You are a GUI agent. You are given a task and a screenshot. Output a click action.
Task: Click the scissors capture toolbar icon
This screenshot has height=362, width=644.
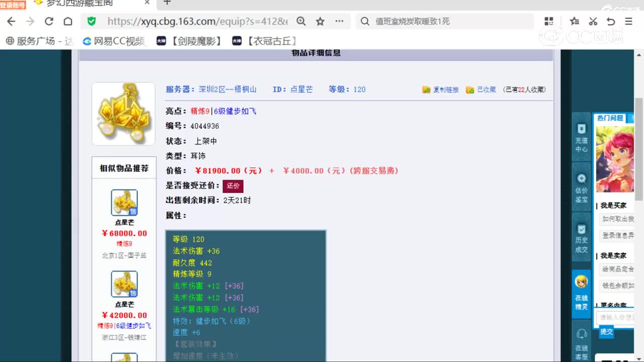point(593,22)
